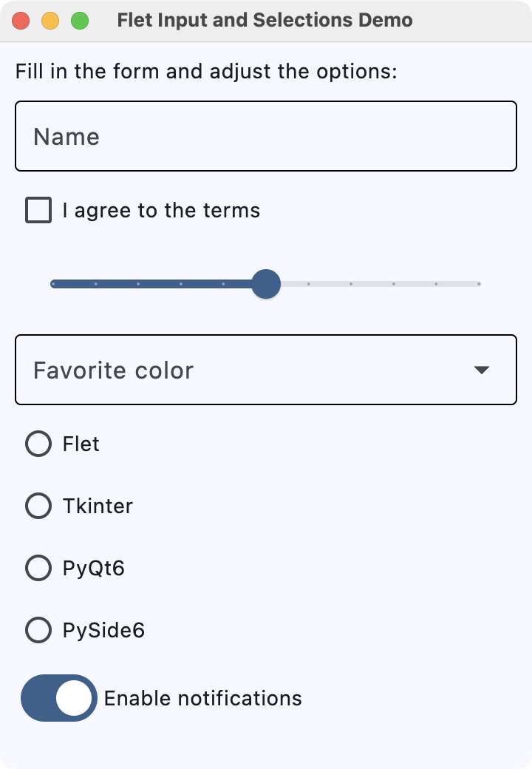Select the PySide6 option
The height and width of the screenshot is (769, 532).
38,630
